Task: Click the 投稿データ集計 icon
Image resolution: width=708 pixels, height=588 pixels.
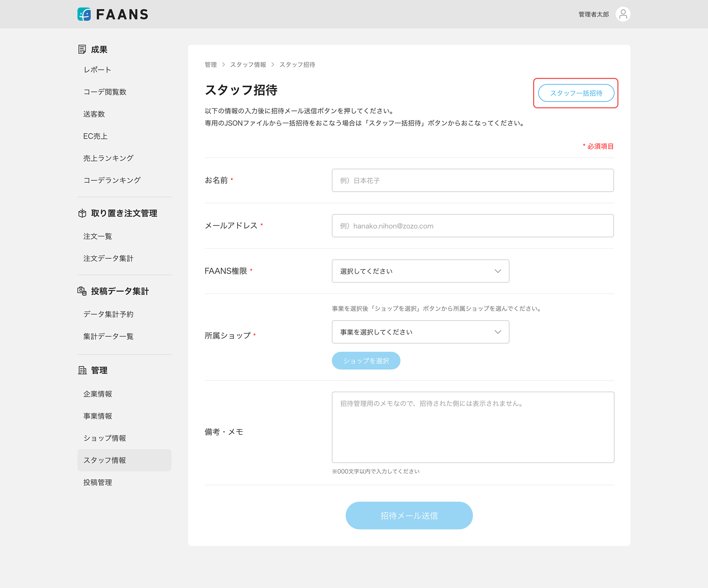Action: tap(82, 291)
